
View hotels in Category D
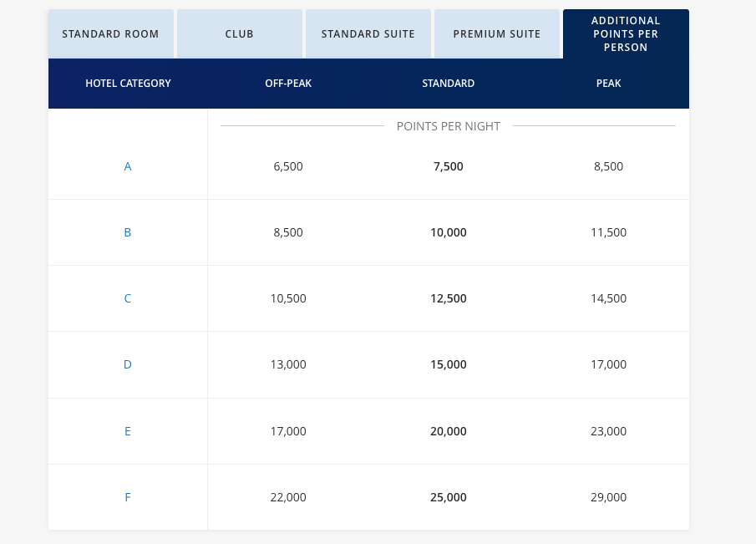pos(128,364)
